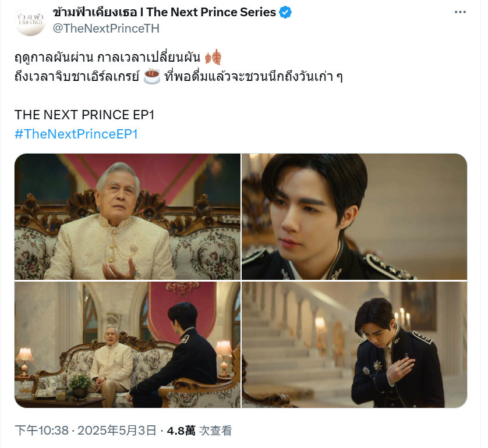Open photo of elderly man on sofa
Image resolution: width=488 pixels, height=448 pixels.
[x=128, y=216]
